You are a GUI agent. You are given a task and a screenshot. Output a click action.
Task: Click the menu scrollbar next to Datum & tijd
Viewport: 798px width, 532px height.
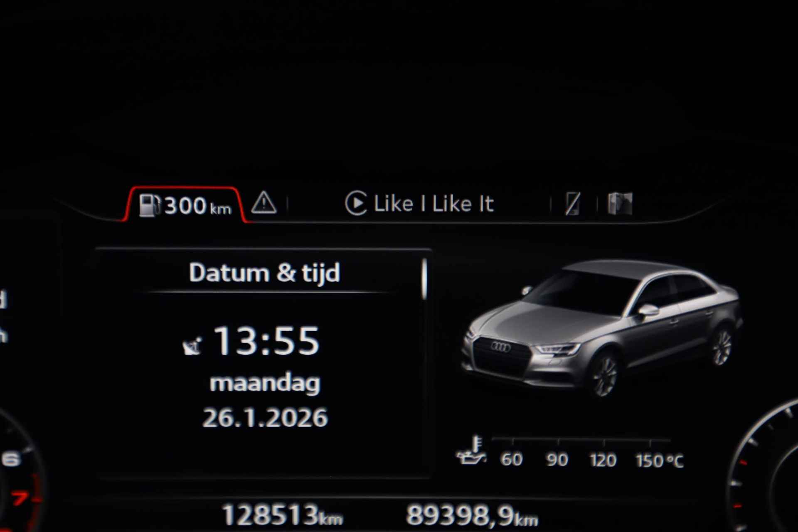(424, 278)
